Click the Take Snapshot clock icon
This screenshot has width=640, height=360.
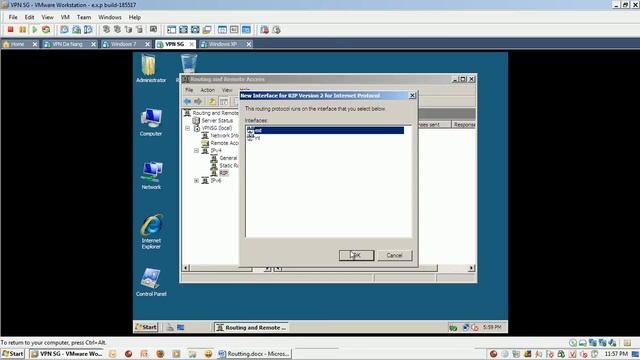(64, 29)
